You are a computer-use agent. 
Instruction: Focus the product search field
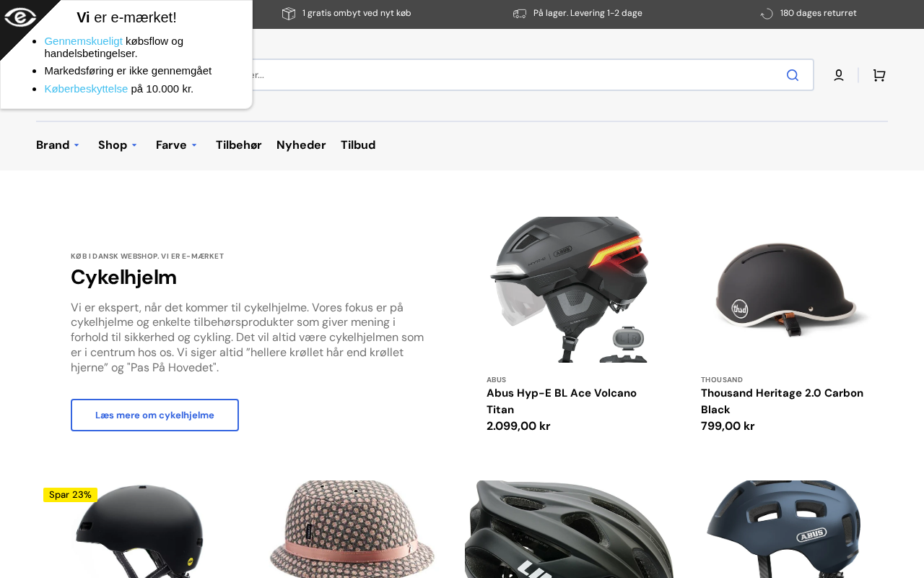(x=505, y=75)
